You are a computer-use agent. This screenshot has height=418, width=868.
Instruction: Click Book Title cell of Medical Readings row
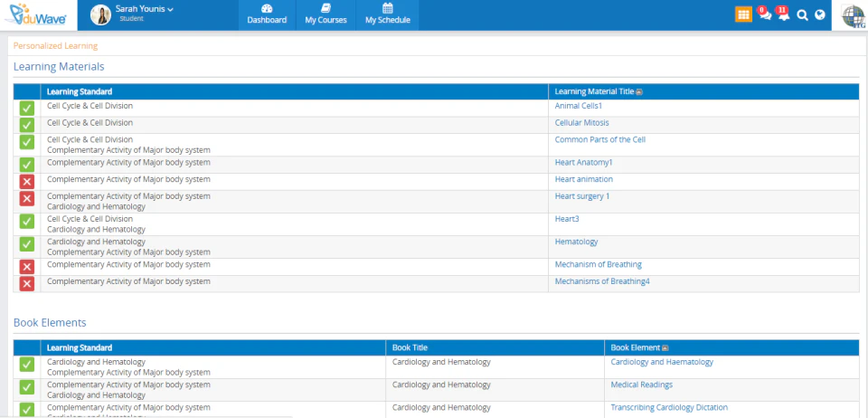(441, 385)
